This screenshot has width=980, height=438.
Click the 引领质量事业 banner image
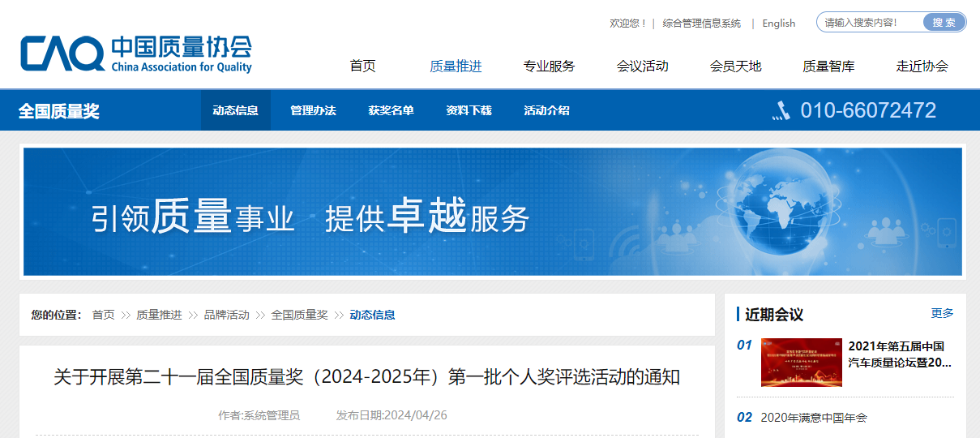pyautogui.click(x=492, y=212)
